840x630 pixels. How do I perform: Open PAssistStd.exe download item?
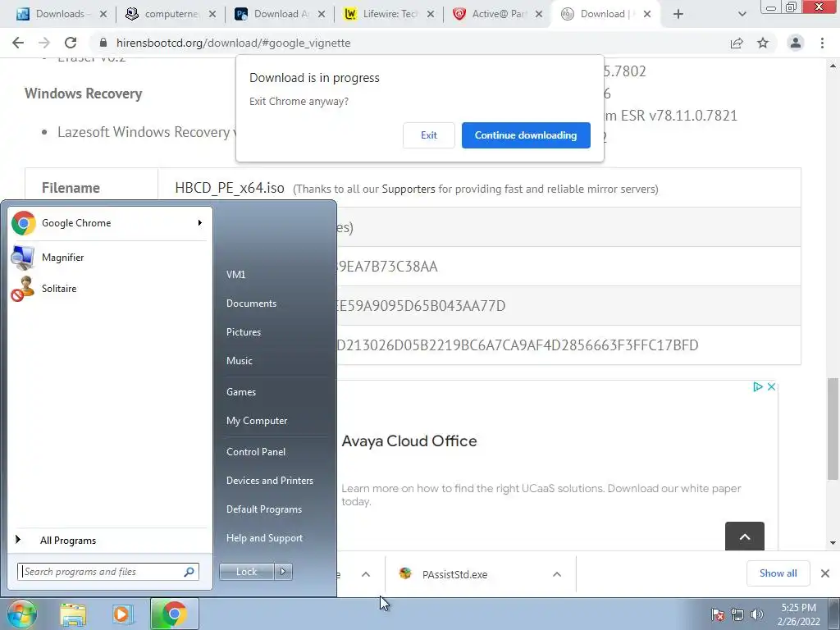[455, 574]
